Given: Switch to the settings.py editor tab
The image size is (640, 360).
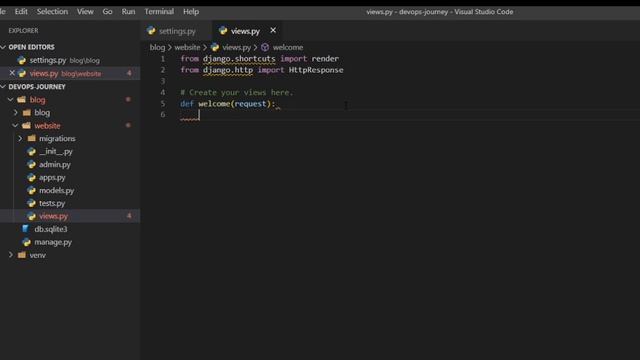Looking at the screenshot, I should 177,31.
